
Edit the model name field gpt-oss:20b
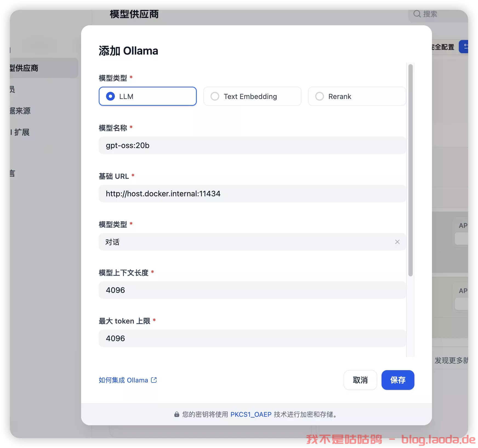pos(252,145)
